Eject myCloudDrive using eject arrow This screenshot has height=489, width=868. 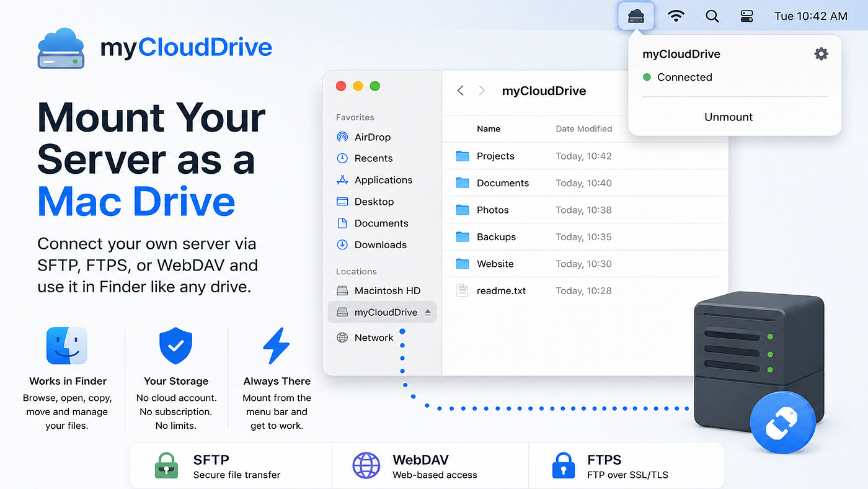tap(428, 312)
